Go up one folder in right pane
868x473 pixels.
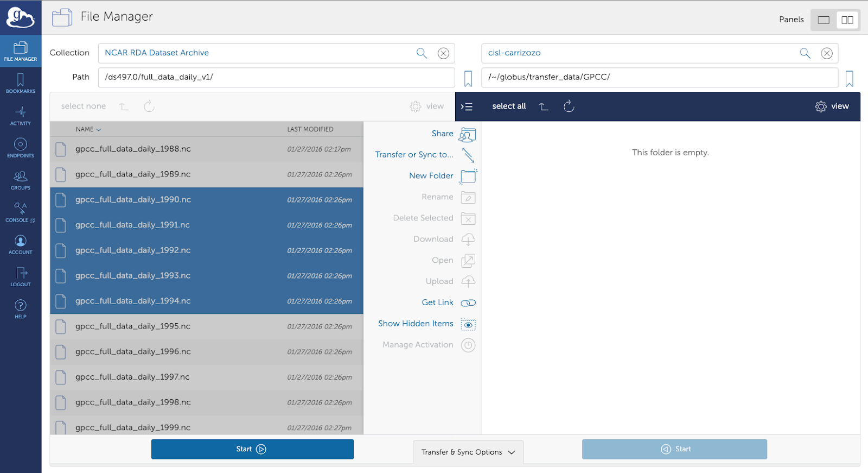point(544,106)
